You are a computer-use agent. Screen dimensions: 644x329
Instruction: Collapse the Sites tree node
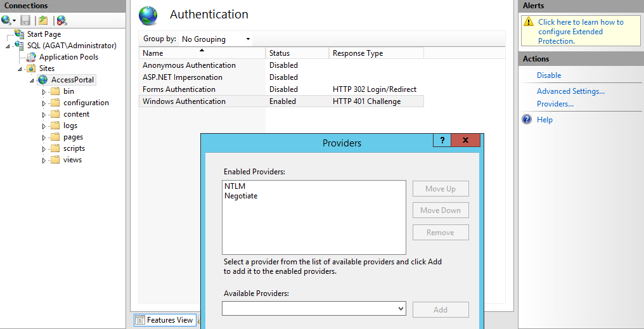[x=20, y=68]
